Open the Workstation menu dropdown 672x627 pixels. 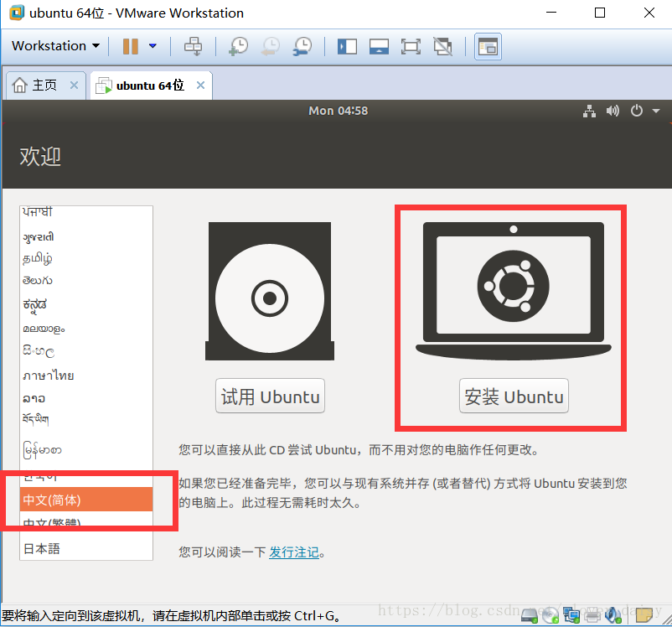55,46
